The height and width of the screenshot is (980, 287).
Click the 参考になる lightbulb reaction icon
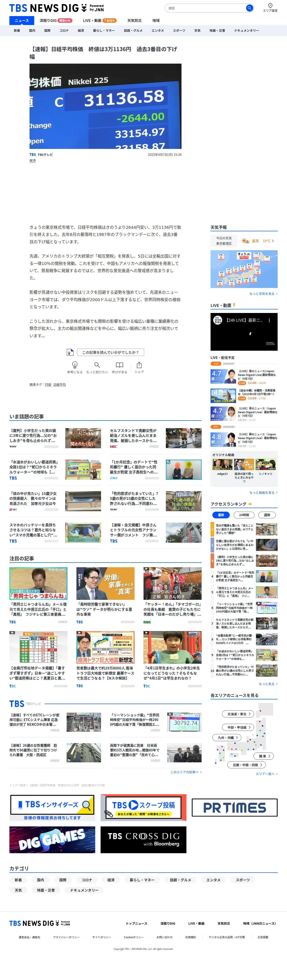[75, 365]
